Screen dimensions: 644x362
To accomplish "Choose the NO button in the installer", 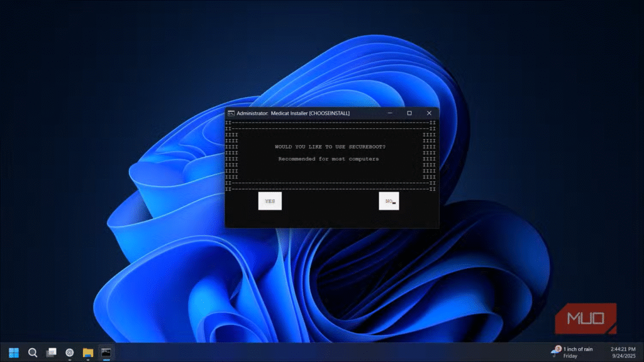I will 389,201.
